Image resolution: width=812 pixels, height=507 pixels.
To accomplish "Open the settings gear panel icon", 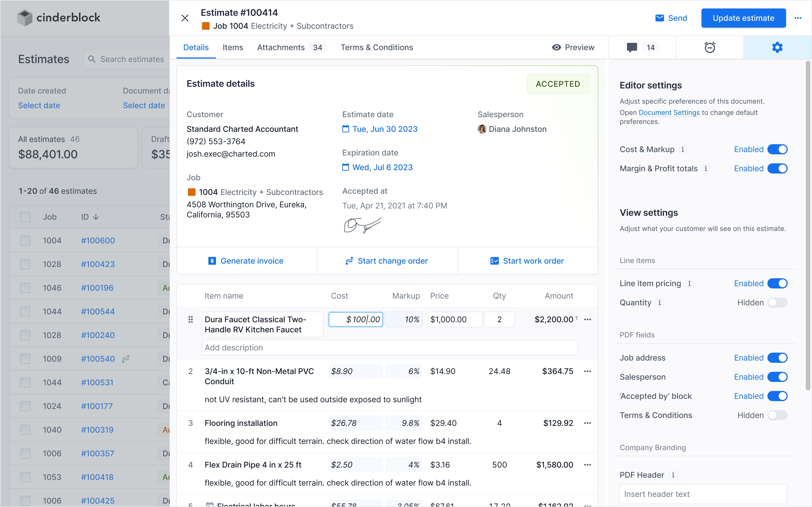I will click(777, 47).
